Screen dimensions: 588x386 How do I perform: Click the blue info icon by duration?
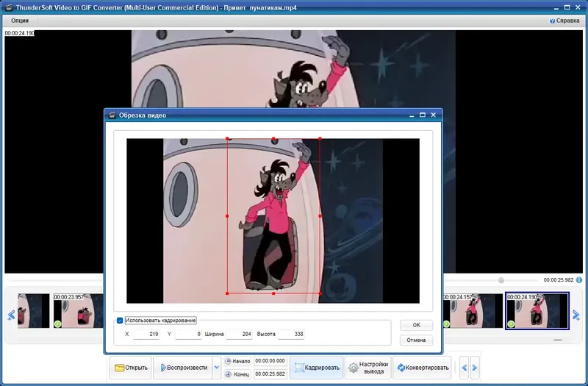(x=579, y=280)
